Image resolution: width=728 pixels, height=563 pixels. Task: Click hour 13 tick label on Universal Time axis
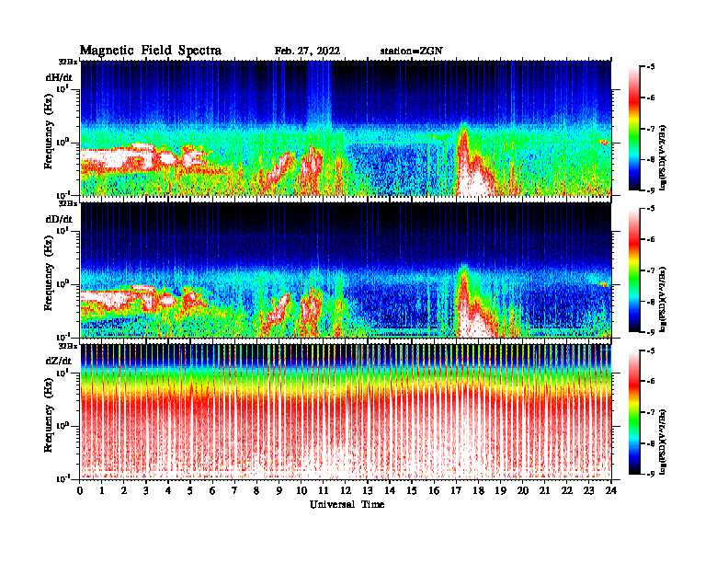(368, 491)
